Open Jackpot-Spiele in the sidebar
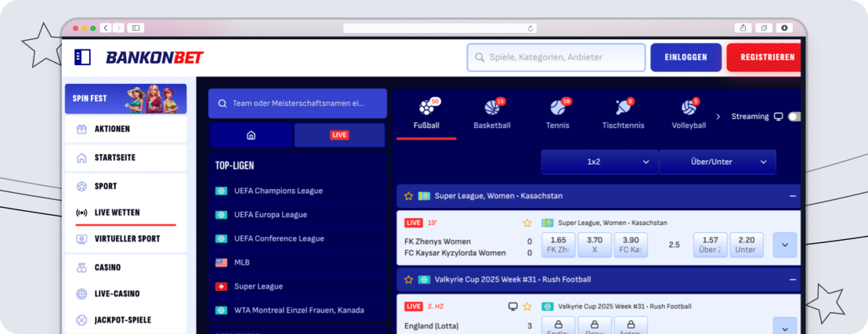This screenshot has height=334, width=868. [x=125, y=320]
